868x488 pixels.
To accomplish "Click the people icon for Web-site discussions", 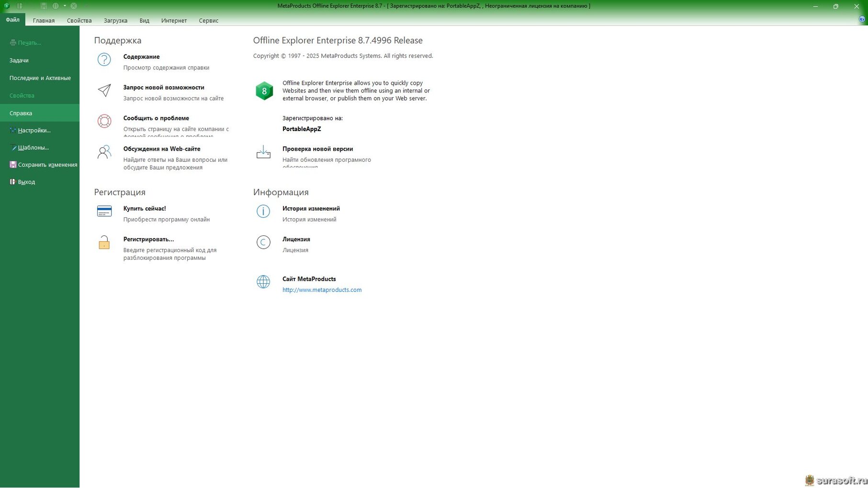I will pyautogui.click(x=104, y=152).
